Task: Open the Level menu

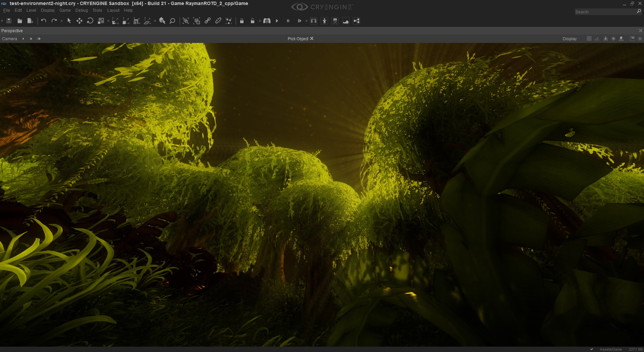Action: [x=31, y=10]
